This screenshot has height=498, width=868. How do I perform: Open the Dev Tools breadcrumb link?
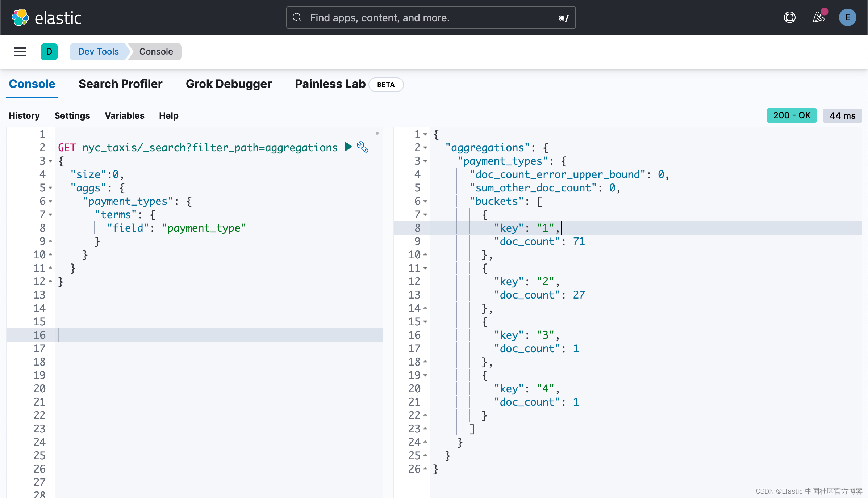[98, 51]
